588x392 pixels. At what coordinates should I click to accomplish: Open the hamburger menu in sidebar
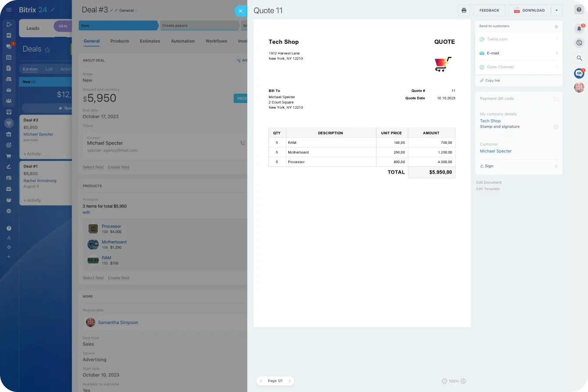(9, 10)
